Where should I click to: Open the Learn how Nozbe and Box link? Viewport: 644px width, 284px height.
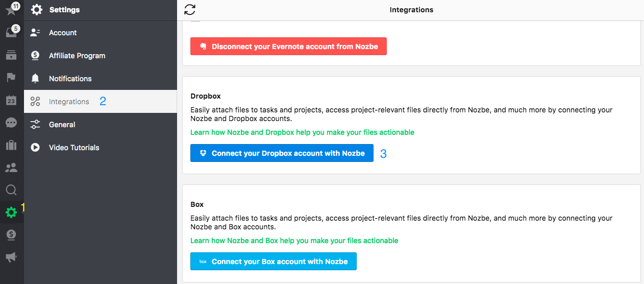pyautogui.click(x=294, y=241)
